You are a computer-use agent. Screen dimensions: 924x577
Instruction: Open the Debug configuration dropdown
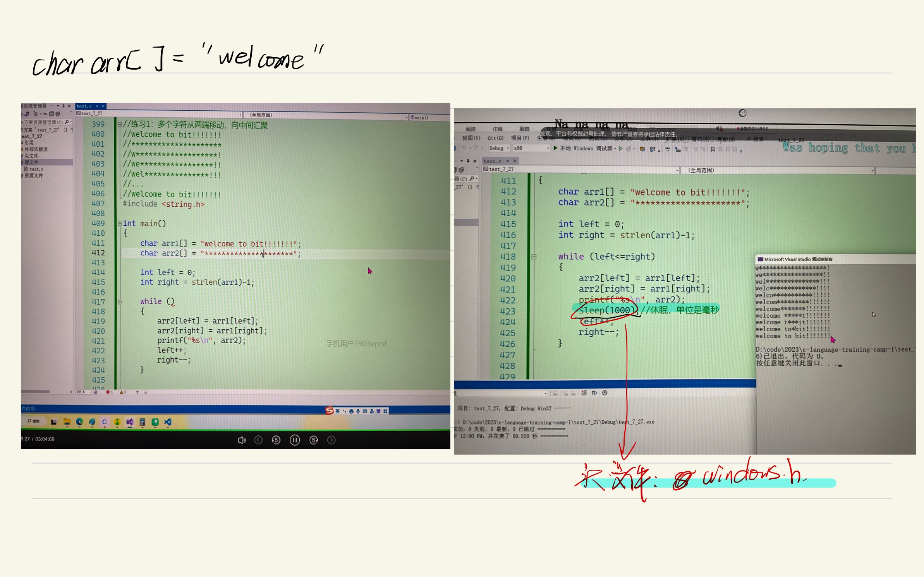pyautogui.click(x=499, y=148)
